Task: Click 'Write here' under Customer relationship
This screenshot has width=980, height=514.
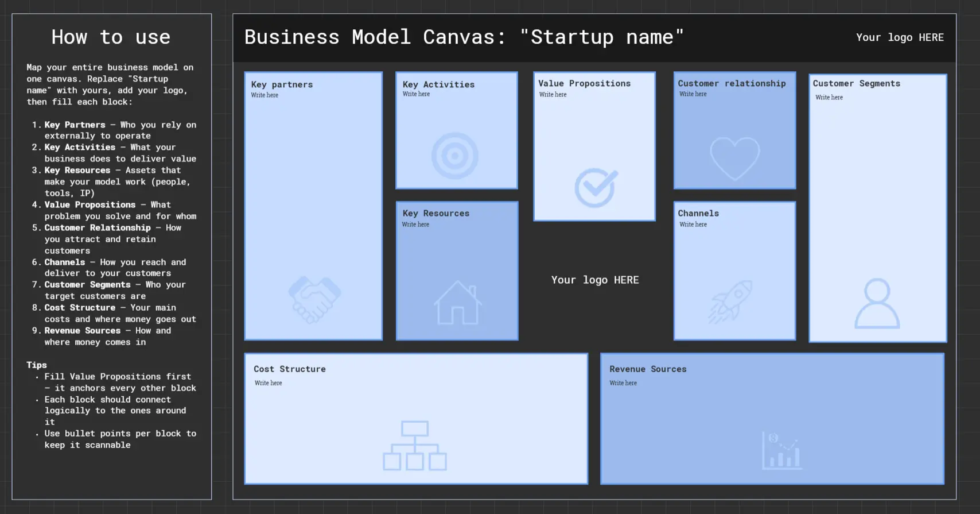Action: (693, 94)
